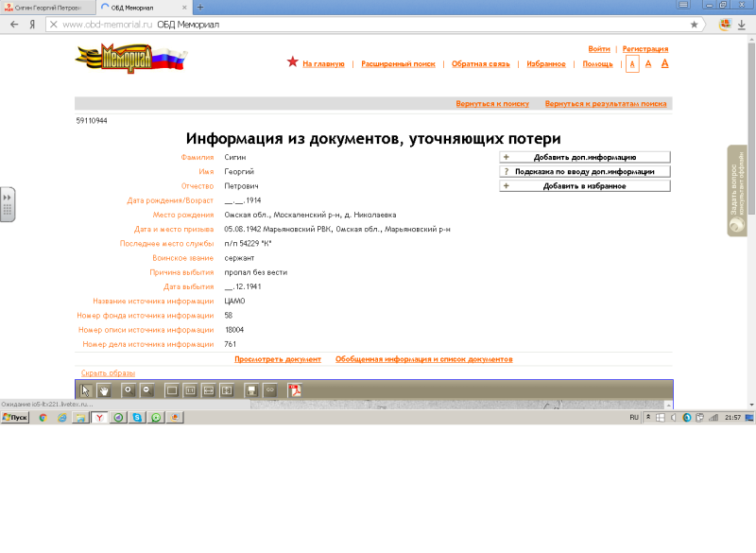Viewport: 756px width, 553px height.
Task: Open Расширенный поиск
Action: tap(398, 63)
